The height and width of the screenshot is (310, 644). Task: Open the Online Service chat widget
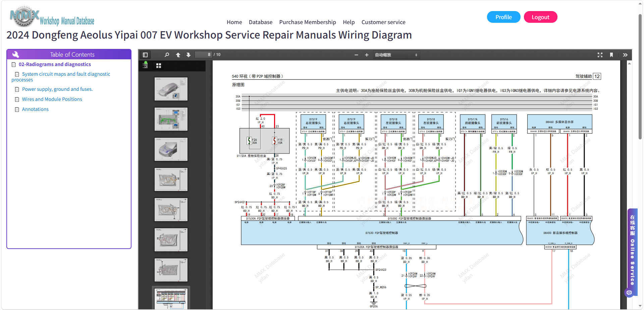click(632, 251)
